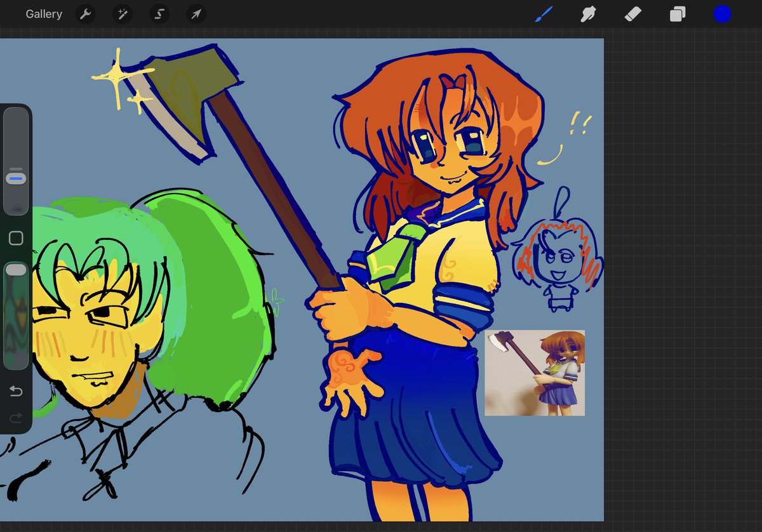Image resolution: width=762 pixels, height=532 pixels.
Task: Tap the reference figure photo on canvas
Action: click(535, 373)
